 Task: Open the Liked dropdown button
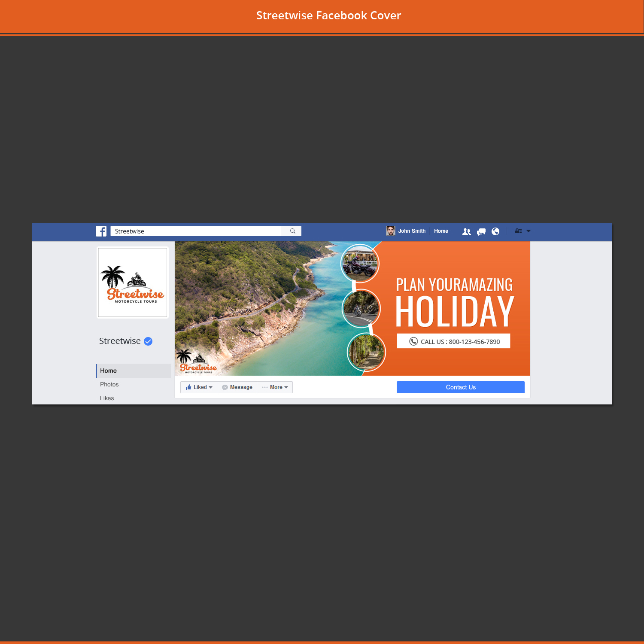(x=199, y=387)
